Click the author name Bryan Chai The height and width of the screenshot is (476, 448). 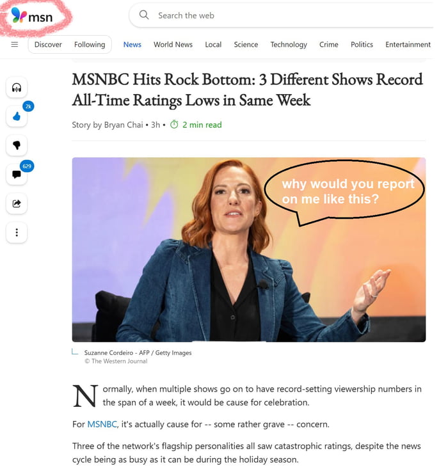[x=124, y=125]
